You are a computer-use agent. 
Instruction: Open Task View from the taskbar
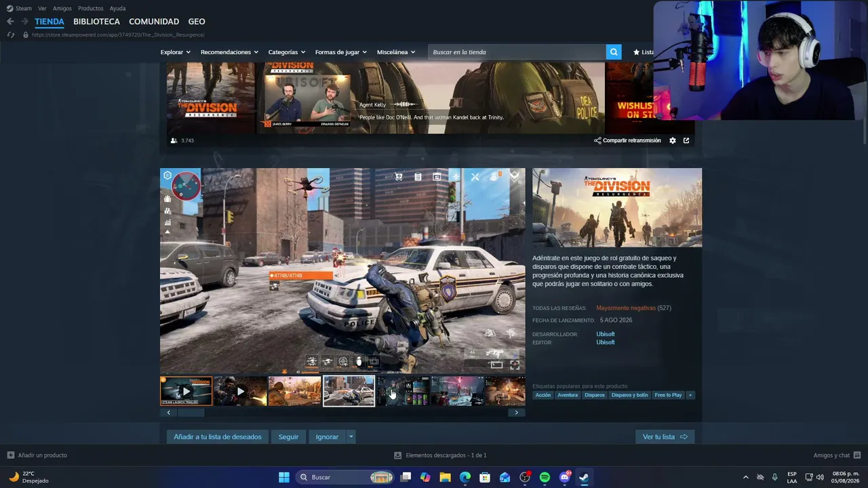point(406,477)
